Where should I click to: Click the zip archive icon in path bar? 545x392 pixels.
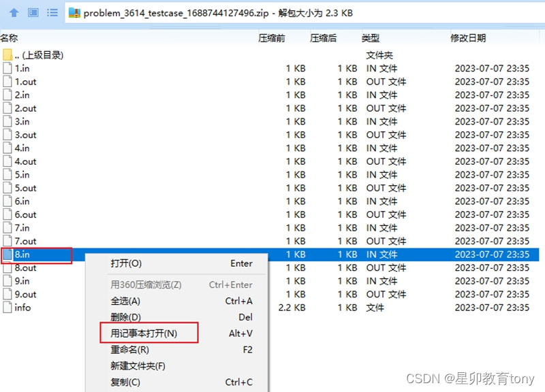point(74,13)
